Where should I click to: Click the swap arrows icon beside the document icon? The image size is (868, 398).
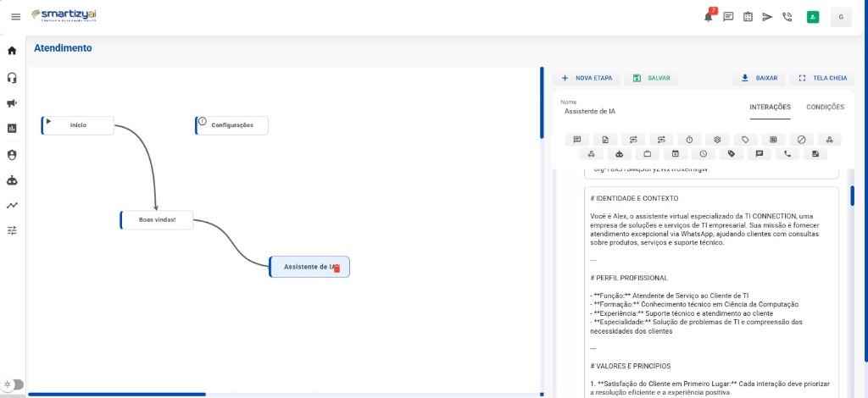633,140
